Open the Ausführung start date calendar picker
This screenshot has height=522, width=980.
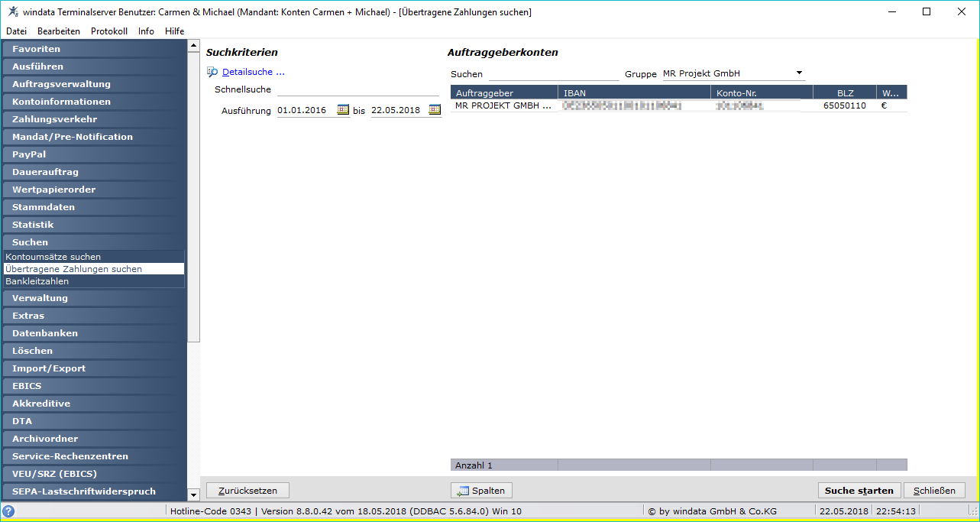pyautogui.click(x=343, y=110)
